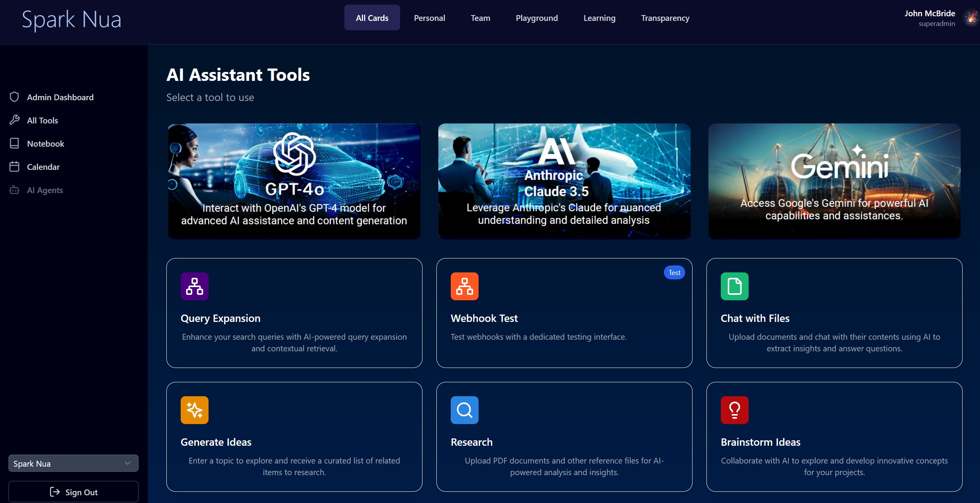Click the chevron in Spark Nua selector
Image resolution: width=980 pixels, height=503 pixels.
128,463
